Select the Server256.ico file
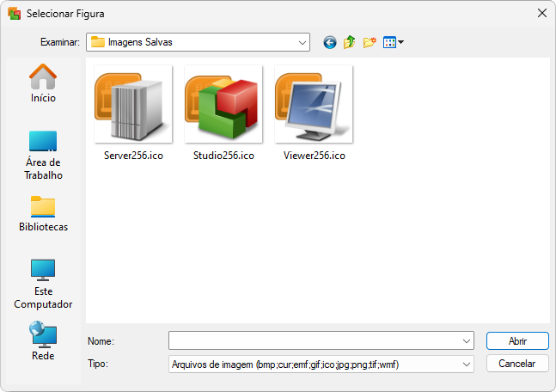 (x=133, y=112)
